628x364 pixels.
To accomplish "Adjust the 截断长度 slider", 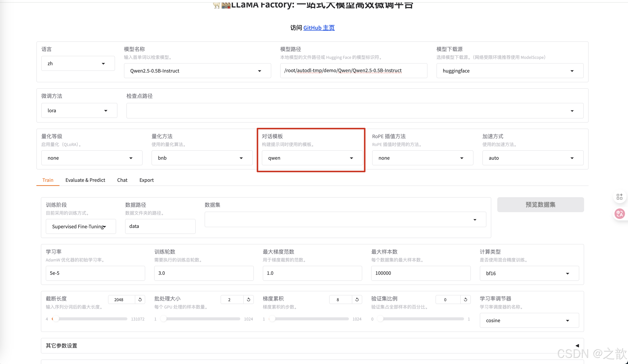I will click(x=90, y=319).
